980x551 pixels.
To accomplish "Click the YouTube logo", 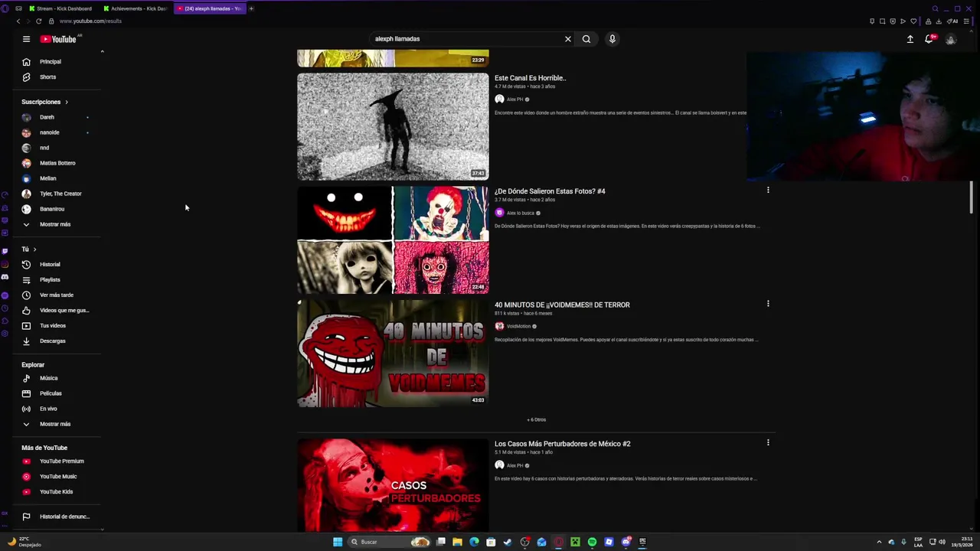I will pos(58,39).
